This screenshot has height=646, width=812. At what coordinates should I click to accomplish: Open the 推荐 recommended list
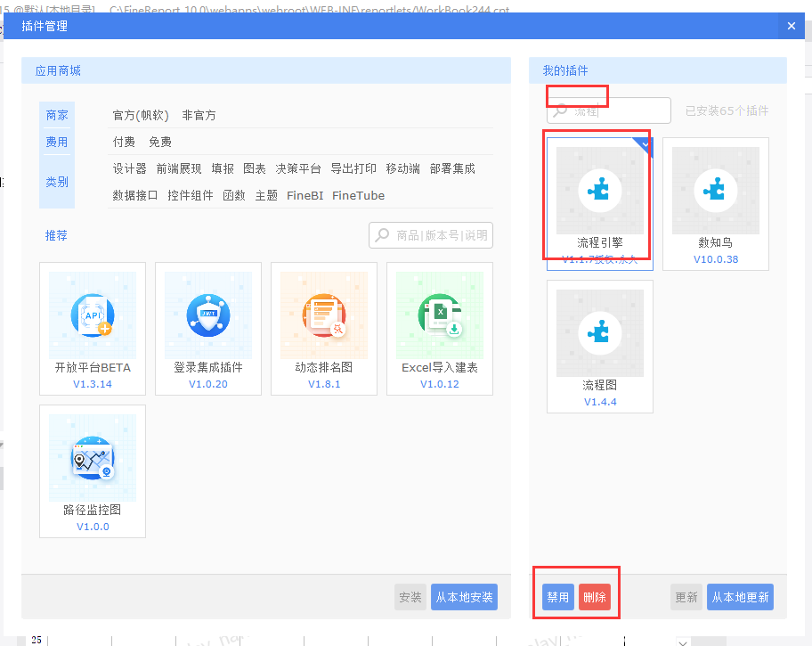click(56, 235)
